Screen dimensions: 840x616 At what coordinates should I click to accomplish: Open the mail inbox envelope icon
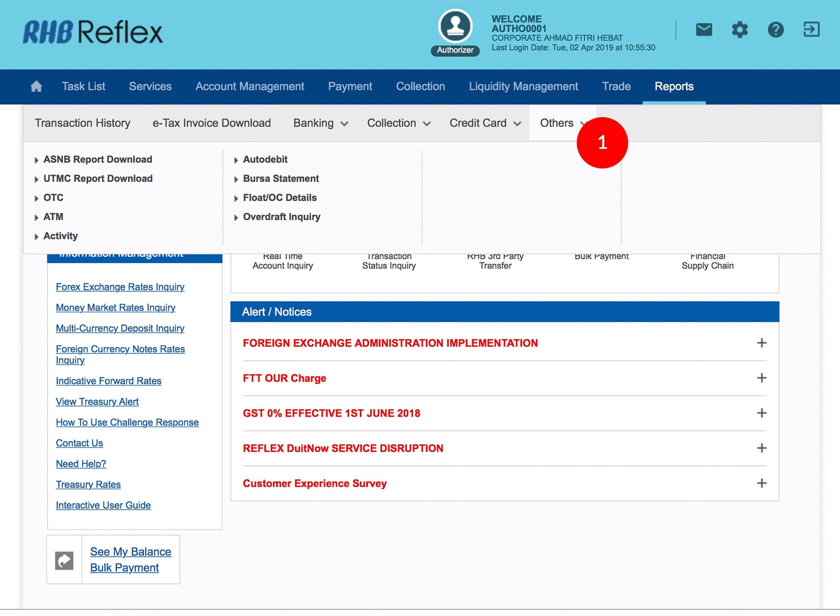(x=704, y=30)
